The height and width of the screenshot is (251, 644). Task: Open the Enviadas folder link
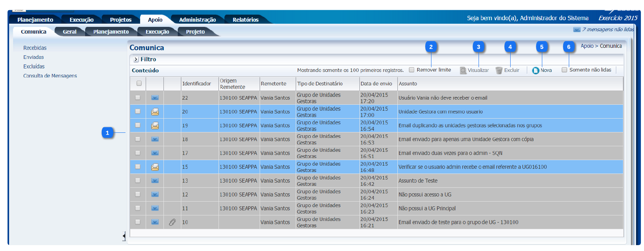coord(34,57)
